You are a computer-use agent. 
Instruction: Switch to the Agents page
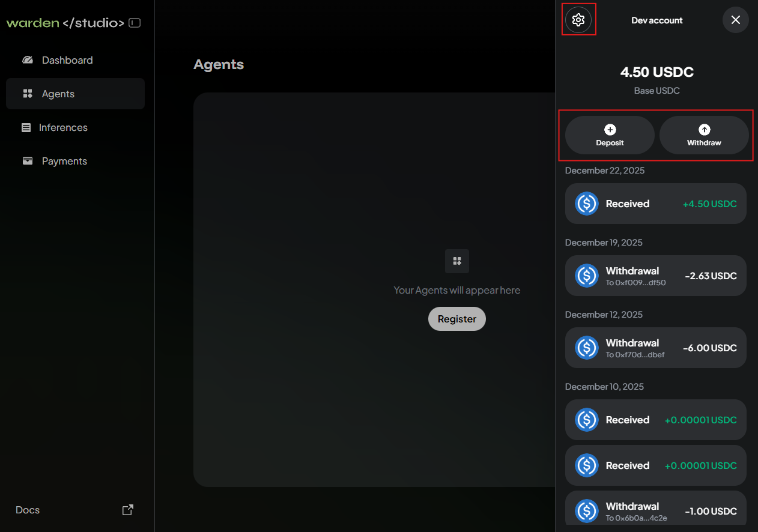click(58, 94)
